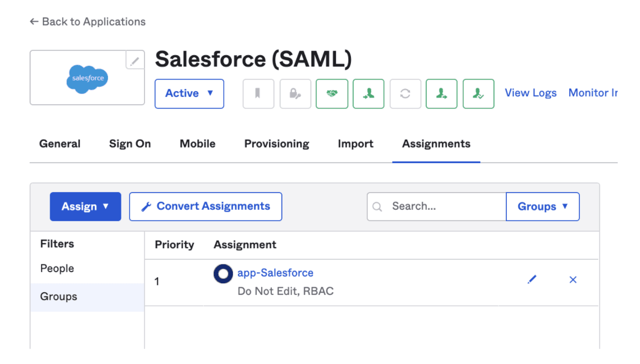Click the green handshake provisioning icon
The image size is (640, 364).
(331, 94)
